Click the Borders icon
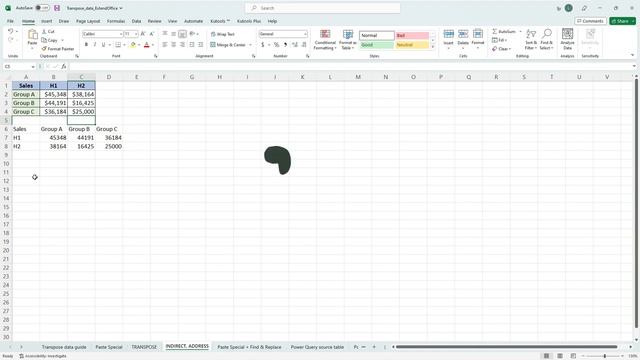 tap(118, 44)
